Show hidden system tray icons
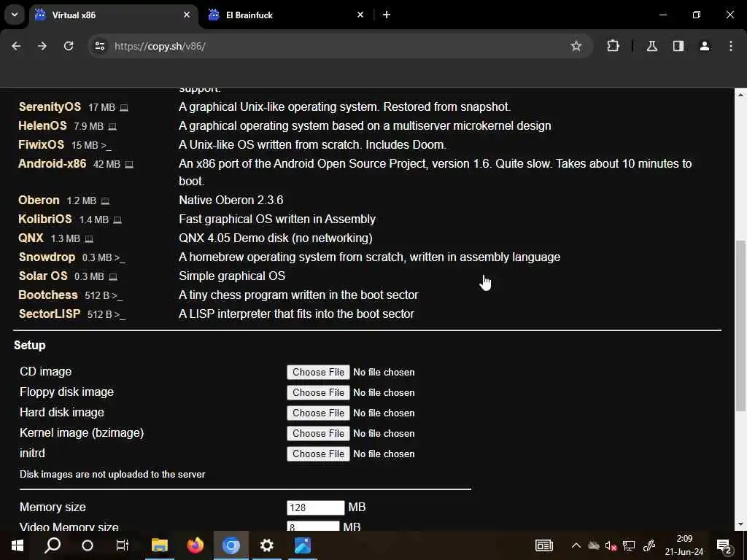747x560 pixels. click(576, 545)
